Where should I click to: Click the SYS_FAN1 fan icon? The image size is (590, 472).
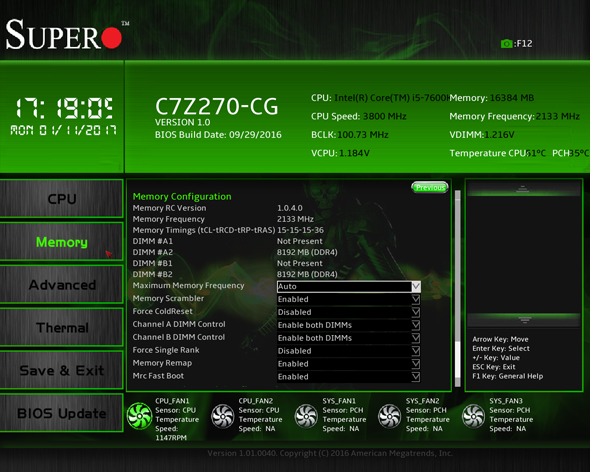(306, 416)
